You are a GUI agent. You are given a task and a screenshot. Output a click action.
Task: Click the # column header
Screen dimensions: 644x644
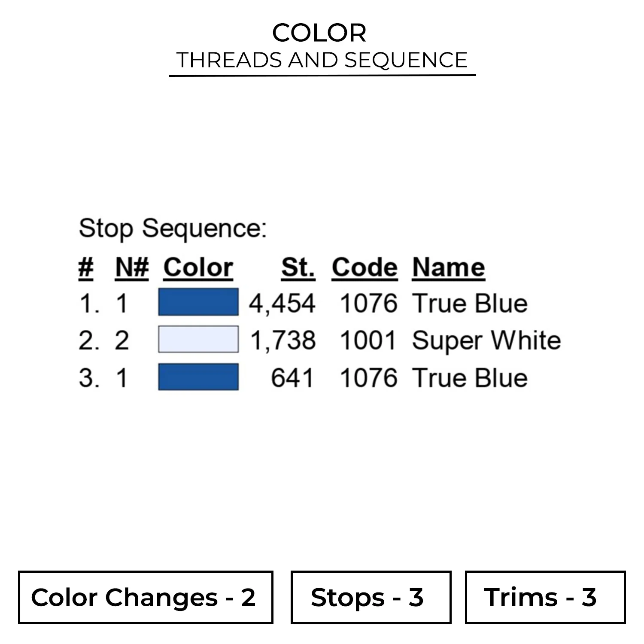point(86,267)
